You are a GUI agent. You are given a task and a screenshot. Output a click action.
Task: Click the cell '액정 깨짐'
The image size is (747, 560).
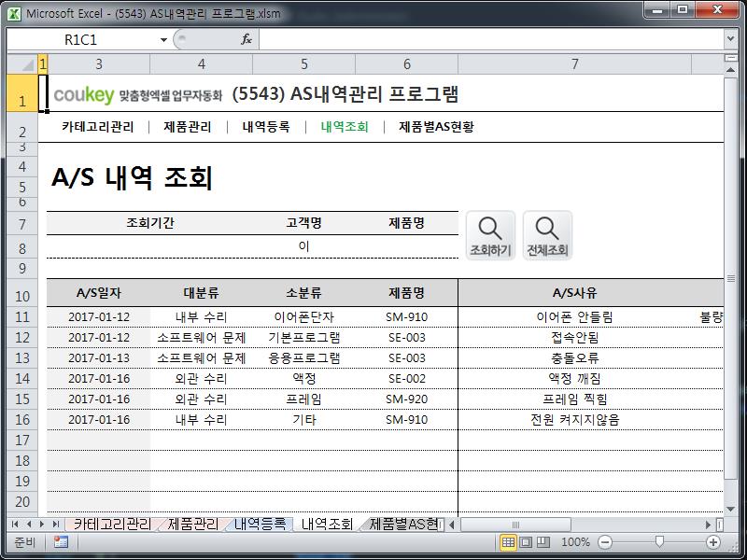point(574,379)
